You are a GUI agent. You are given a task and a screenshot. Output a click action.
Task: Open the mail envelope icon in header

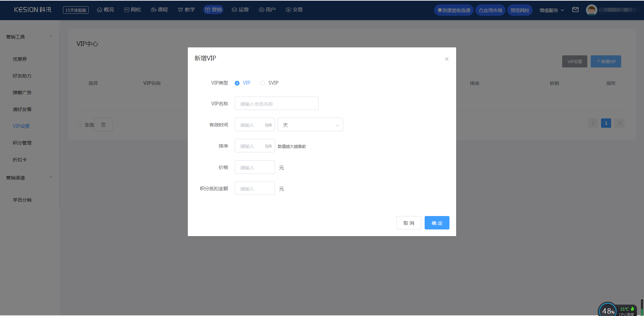575,10
